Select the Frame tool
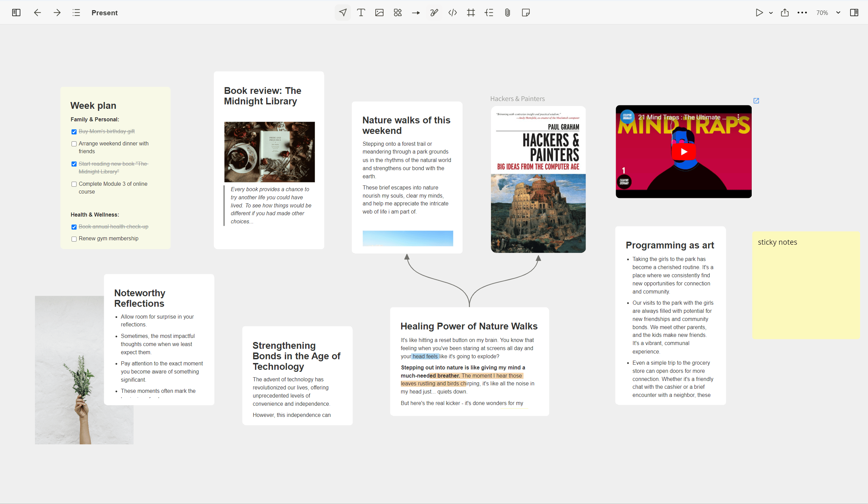Screen dimensions: 868x504 pos(471,13)
